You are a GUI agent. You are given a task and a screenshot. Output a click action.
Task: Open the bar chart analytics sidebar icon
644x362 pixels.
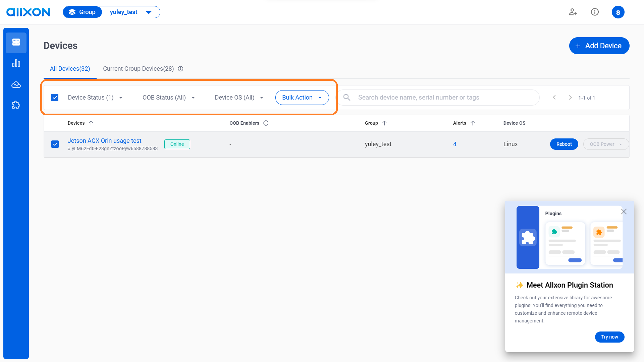tap(16, 63)
